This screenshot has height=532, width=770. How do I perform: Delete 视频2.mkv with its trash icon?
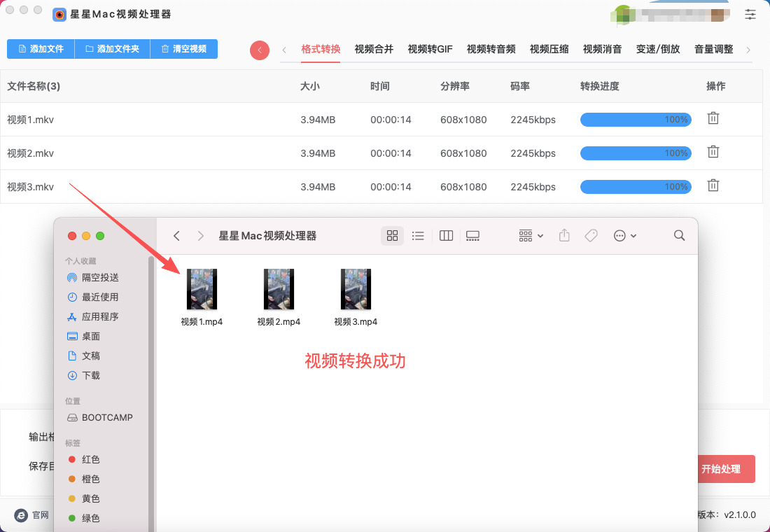pos(713,153)
